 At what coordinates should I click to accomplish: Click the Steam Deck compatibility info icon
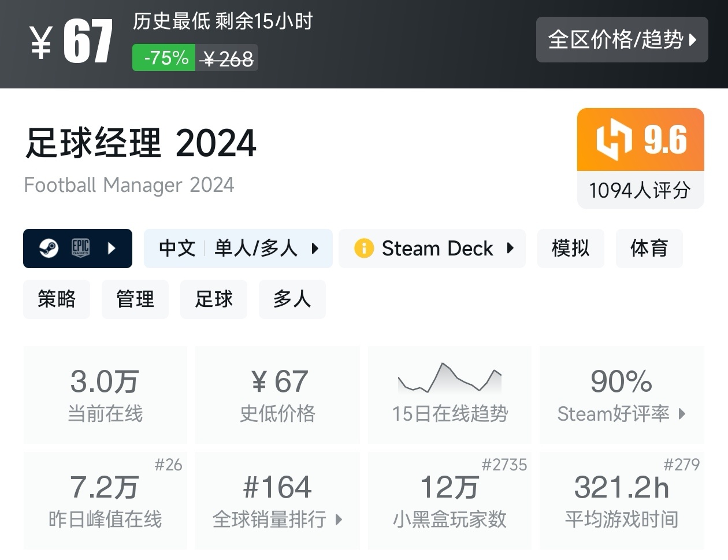click(x=364, y=249)
